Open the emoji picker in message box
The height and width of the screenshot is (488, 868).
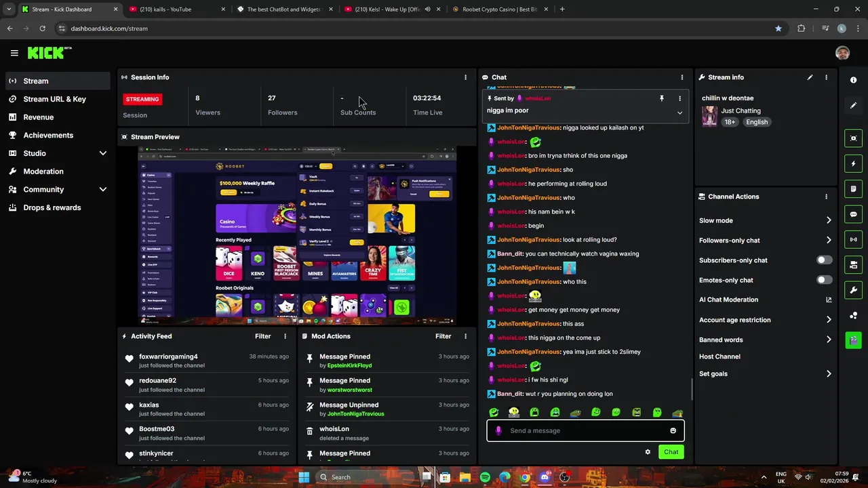coord(673,430)
